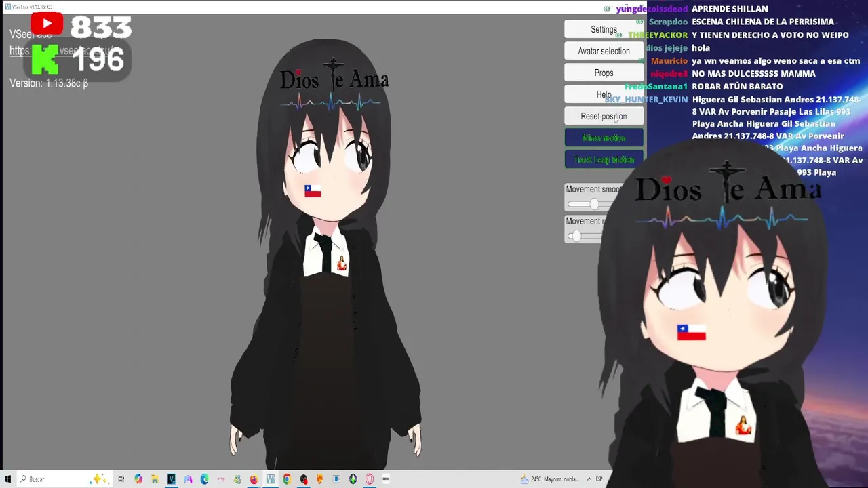This screenshot has width=868, height=488.
Task: Click chat username Mauricio
Action: [x=669, y=61]
